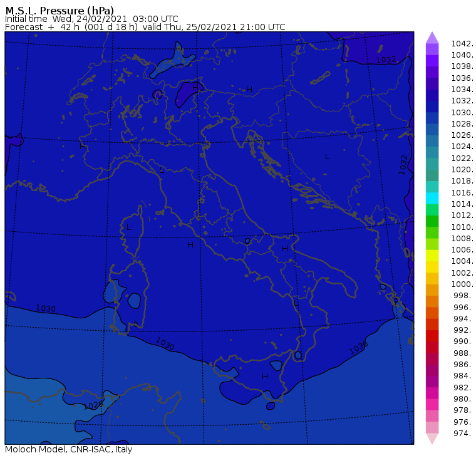Click the legend value '1042.'

[462, 44]
